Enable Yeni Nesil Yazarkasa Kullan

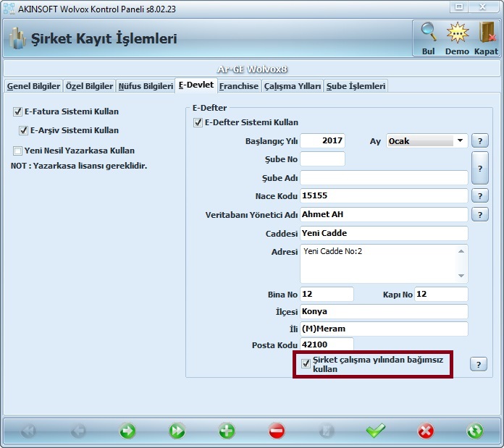coord(17,151)
